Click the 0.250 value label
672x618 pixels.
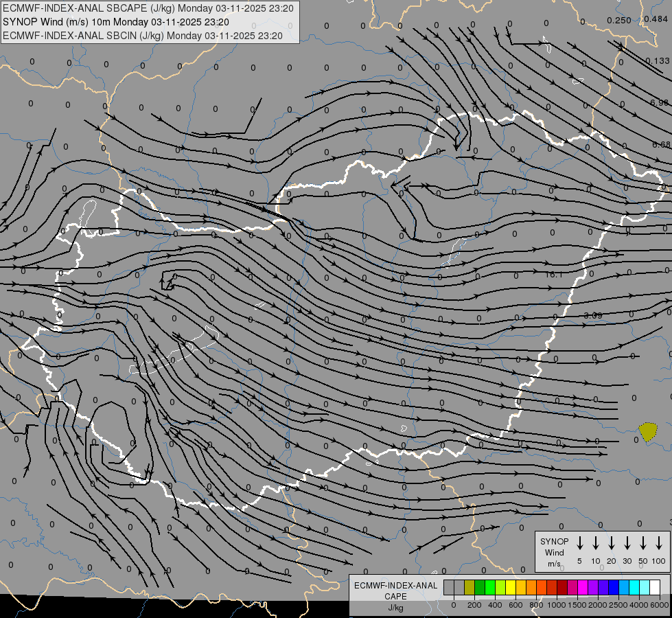coord(619,20)
